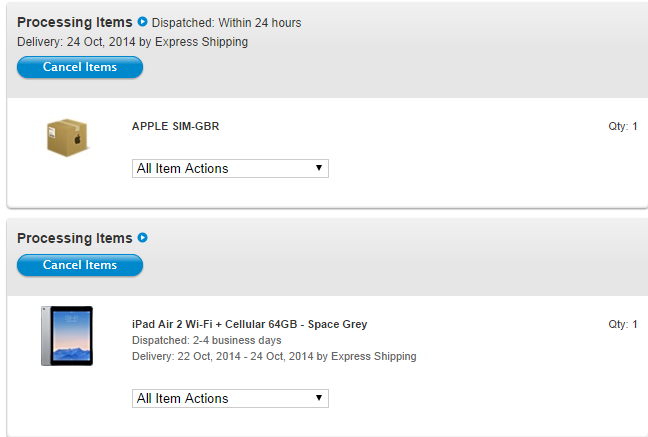The width and height of the screenshot is (648, 437).
Task: Cancel items in the iPad Air 2 shipment
Action: coord(80,265)
